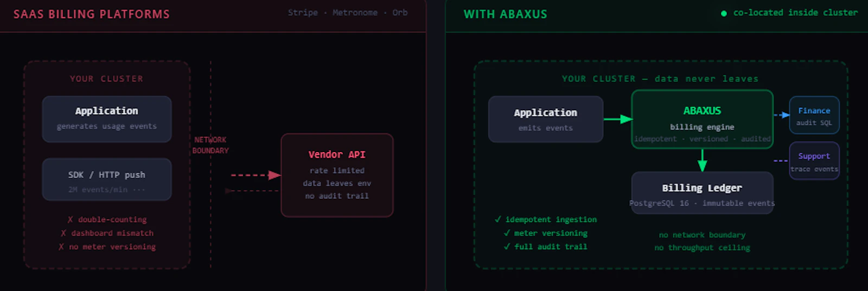Viewport: 868px width, 291px height.
Task: Click the WITH ABAXUS heading
Action: tap(505, 14)
